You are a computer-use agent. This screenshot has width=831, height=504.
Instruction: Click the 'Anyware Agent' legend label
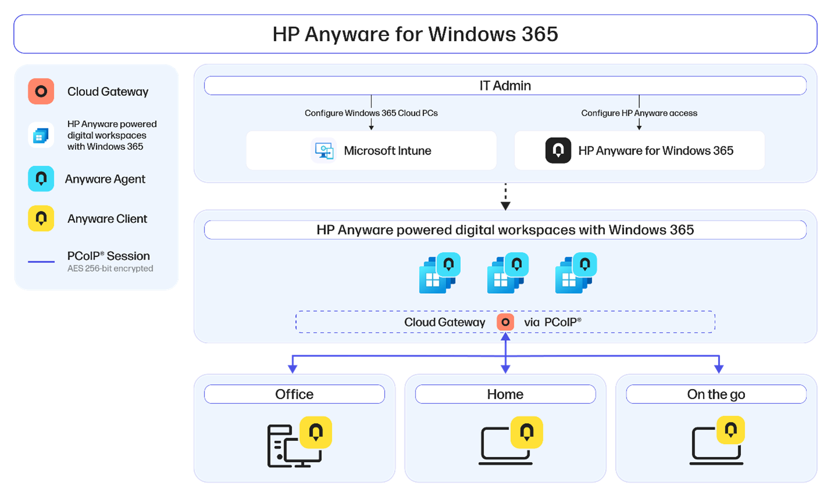click(105, 179)
